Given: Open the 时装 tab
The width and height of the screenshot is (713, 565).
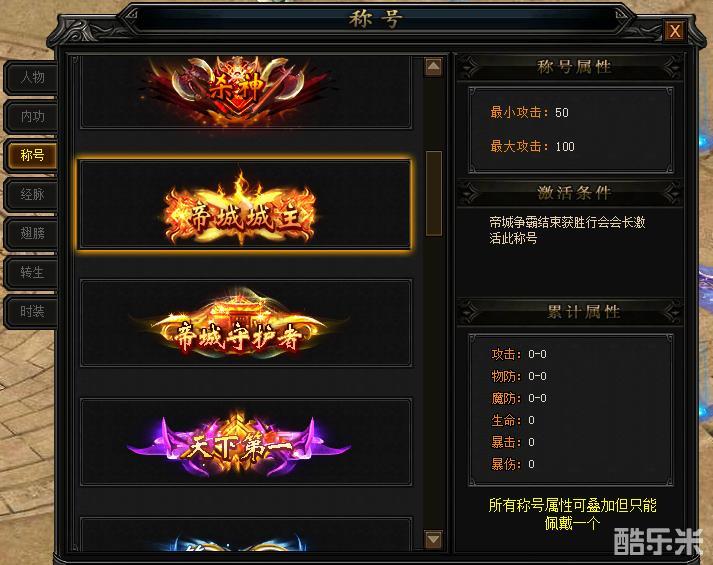Looking at the screenshot, I should [x=31, y=312].
